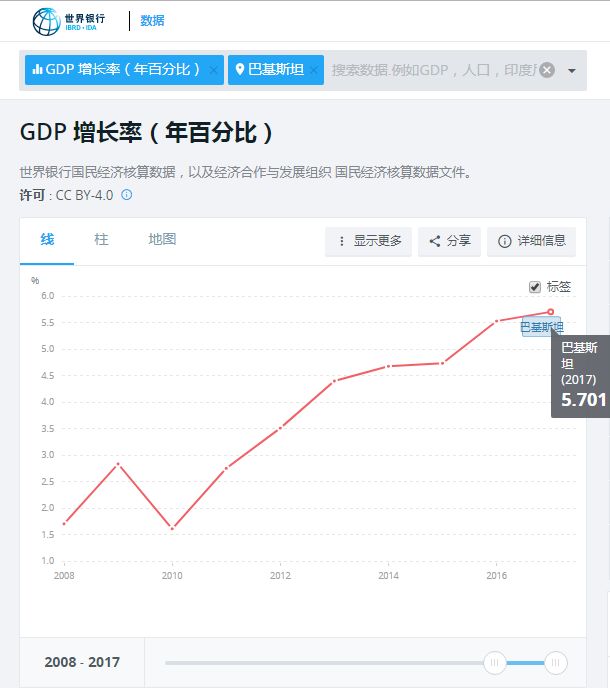Click the license info icon beside CC BY-4.0
610x688 pixels.
pyautogui.click(x=127, y=194)
